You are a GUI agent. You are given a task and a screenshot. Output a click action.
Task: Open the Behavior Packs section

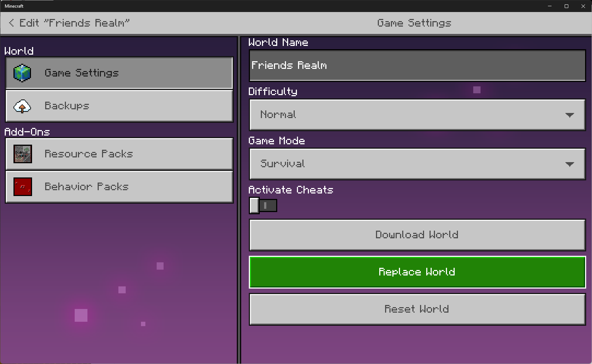click(x=119, y=187)
